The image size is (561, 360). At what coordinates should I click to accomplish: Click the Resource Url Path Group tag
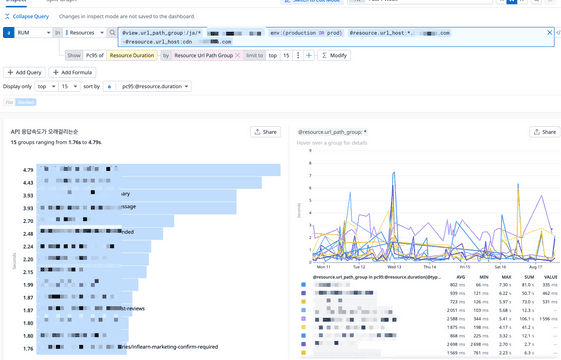click(x=203, y=55)
